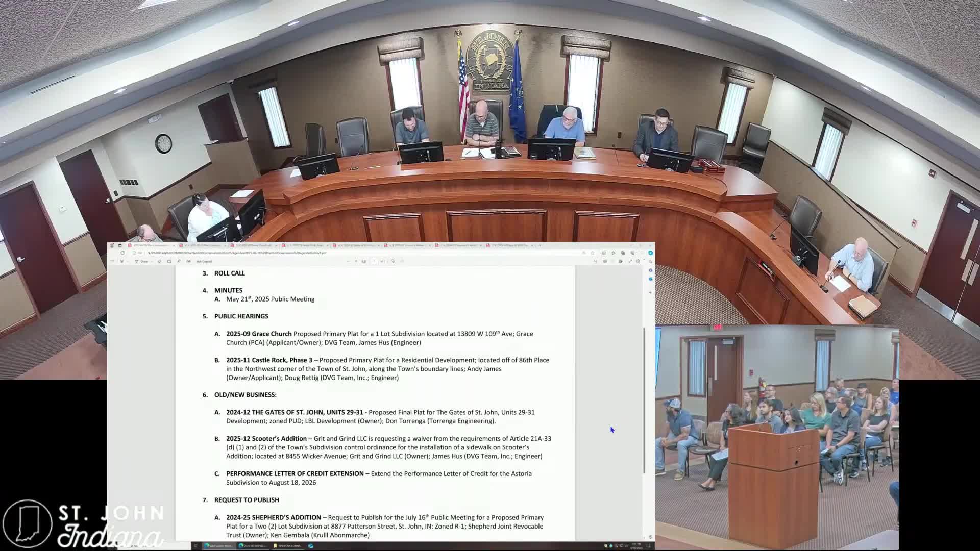
Task: Expand the highlight tool dropdown arrow
Action: pyautogui.click(x=128, y=261)
